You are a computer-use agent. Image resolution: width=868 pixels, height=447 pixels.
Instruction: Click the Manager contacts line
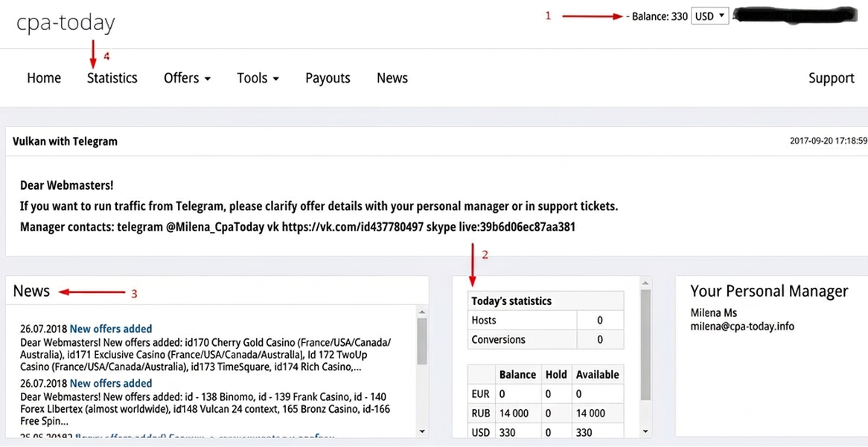297,227
